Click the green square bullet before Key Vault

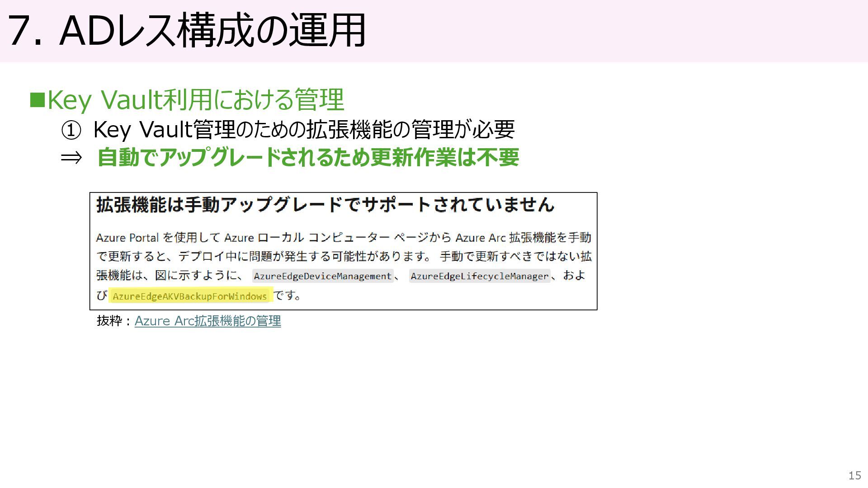[37, 100]
